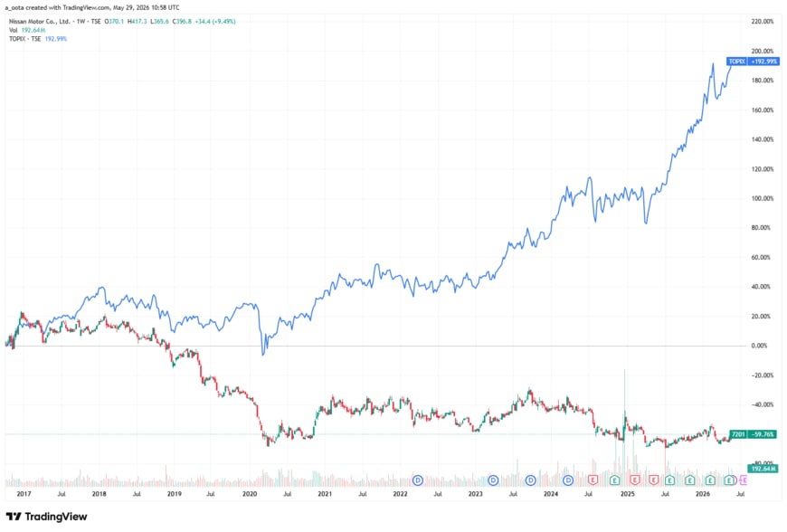The width and height of the screenshot is (787, 532).
Task: Open the green E marker just before 2026 label
Action: (689, 480)
